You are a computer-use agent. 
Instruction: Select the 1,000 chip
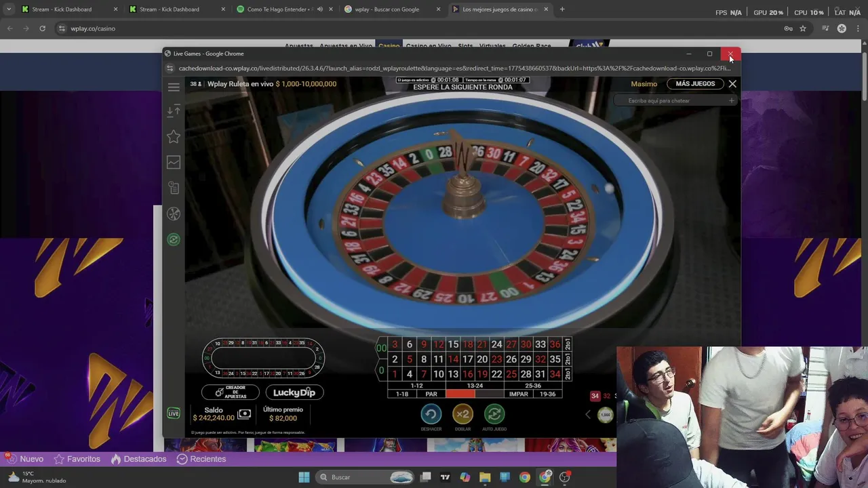[x=606, y=415]
